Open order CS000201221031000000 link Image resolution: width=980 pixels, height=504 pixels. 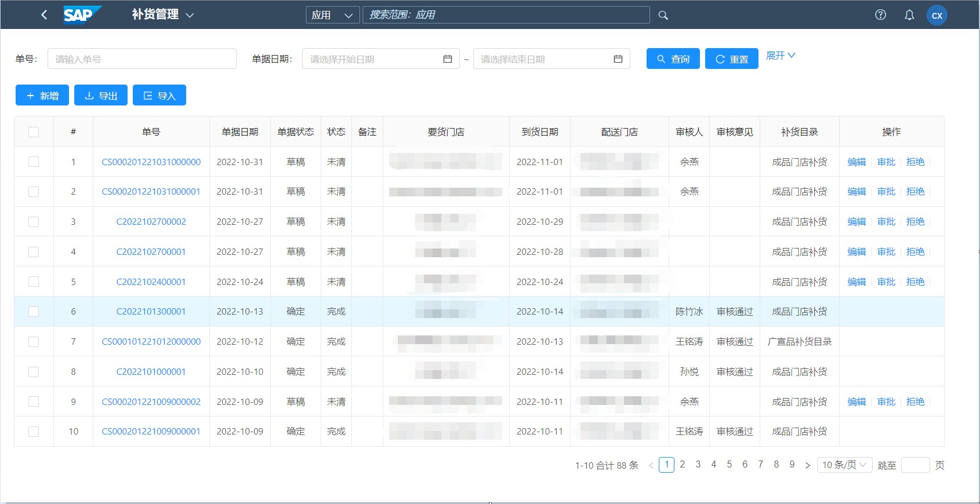[151, 162]
